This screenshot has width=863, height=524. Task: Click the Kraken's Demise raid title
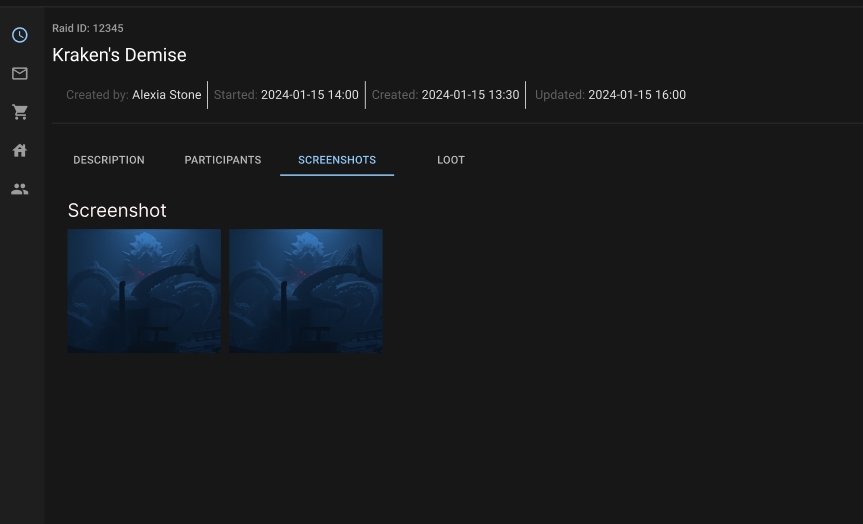119,55
